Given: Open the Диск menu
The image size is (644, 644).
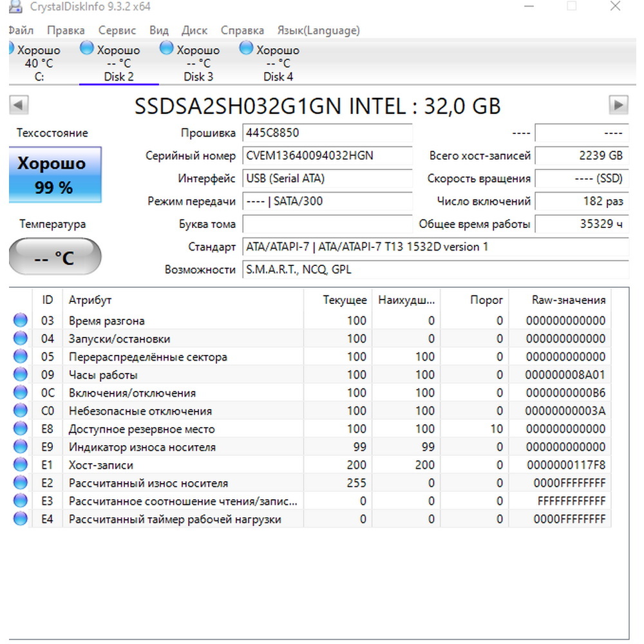Looking at the screenshot, I should [x=194, y=30].
